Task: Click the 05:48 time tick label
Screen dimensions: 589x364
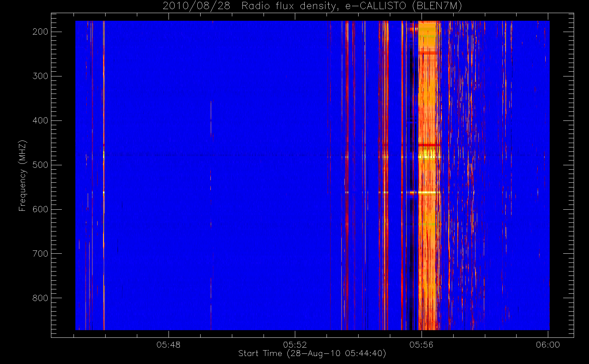Action: coord(169,345)
